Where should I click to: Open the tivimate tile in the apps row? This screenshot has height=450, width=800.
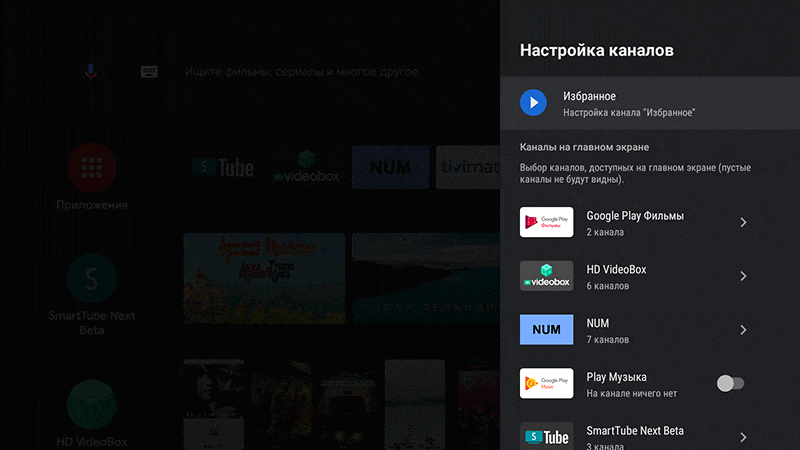[x=468, y=167]
